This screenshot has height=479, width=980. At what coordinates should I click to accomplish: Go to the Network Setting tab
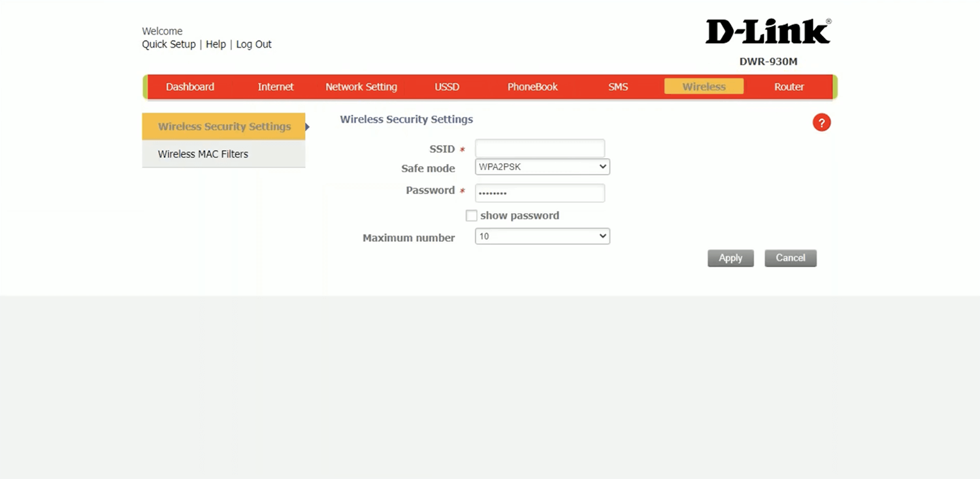(x=361, y=87)
